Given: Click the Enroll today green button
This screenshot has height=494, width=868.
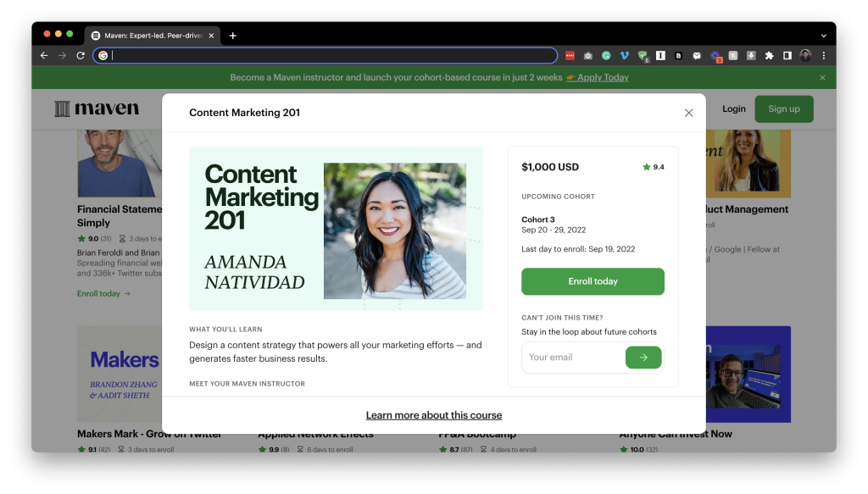Looking at the screenshot, I should 593,281.
